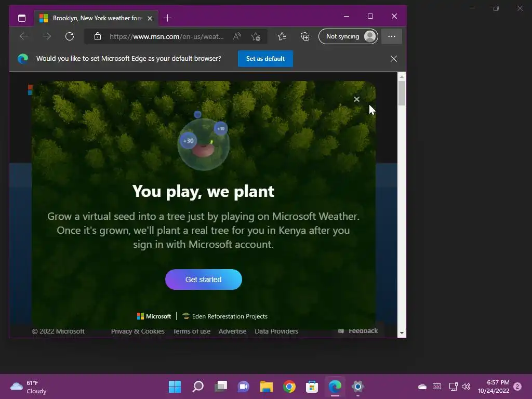
Task: Minimize the background dark window
Action: 472,8
